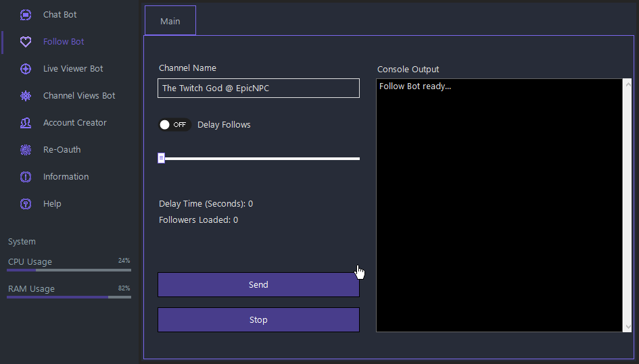Click the Follow Bot heart icon

(26, 41)
